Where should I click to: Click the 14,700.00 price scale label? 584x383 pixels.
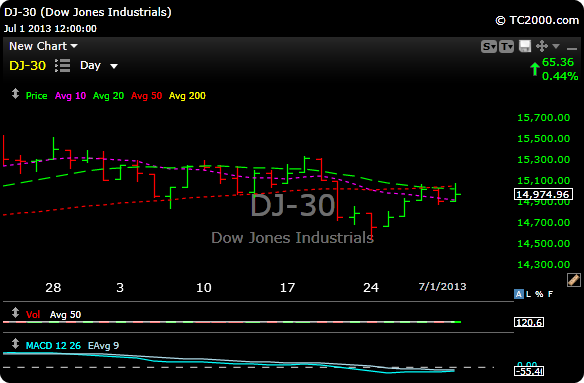pyautogui.click(x=544, y=222)
